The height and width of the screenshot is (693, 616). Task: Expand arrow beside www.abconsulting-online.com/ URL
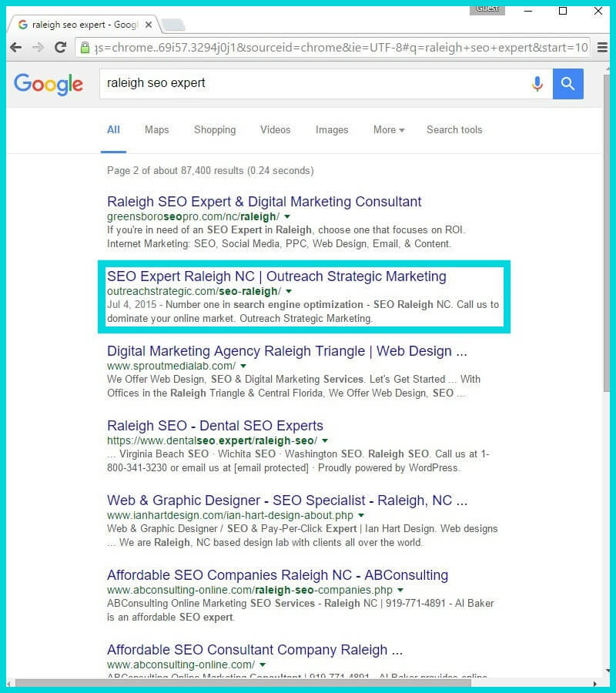263,665
